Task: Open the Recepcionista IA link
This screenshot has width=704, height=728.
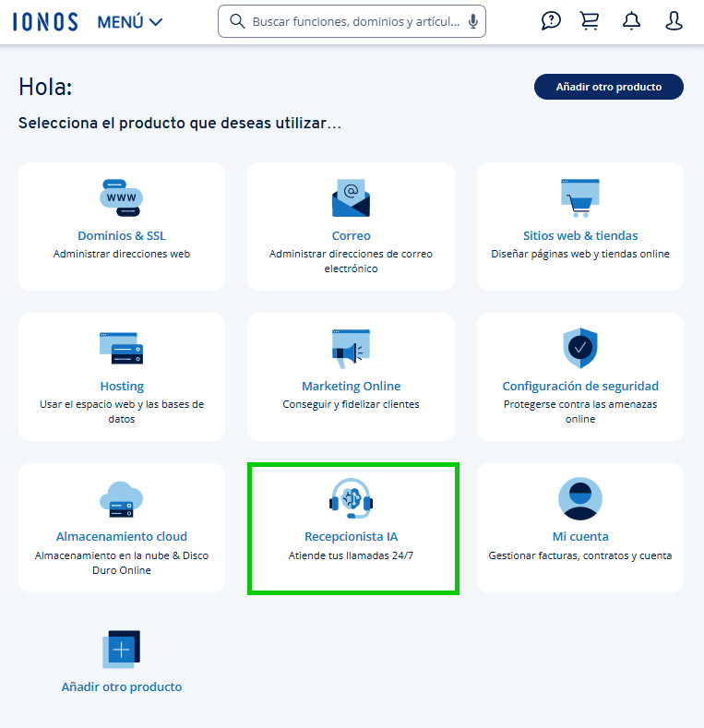Action: pyautogui.click(x=351, y=537)
